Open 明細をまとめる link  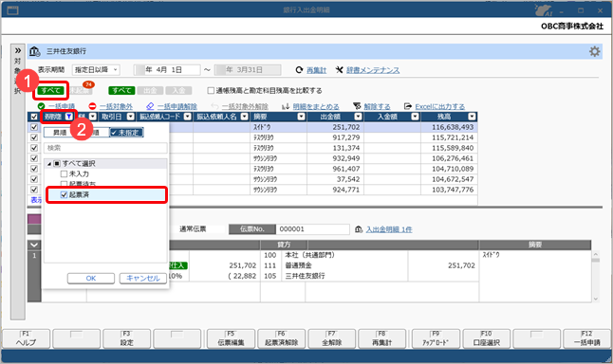coord(316,106)
